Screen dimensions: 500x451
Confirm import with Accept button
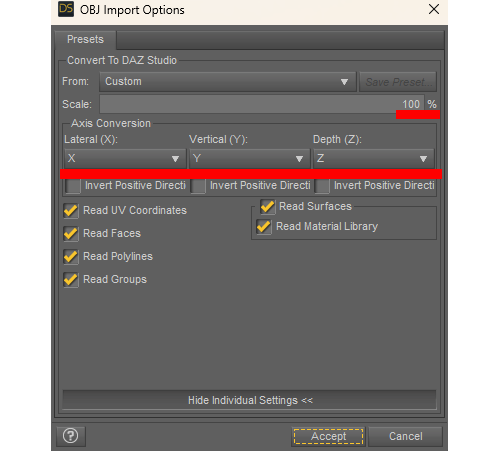click(328, 436)
